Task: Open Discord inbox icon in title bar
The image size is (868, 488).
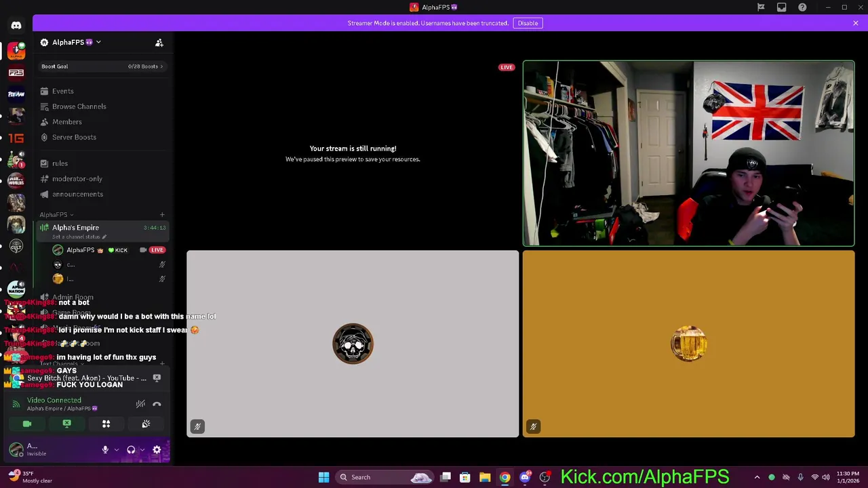Action: [782, 7]
